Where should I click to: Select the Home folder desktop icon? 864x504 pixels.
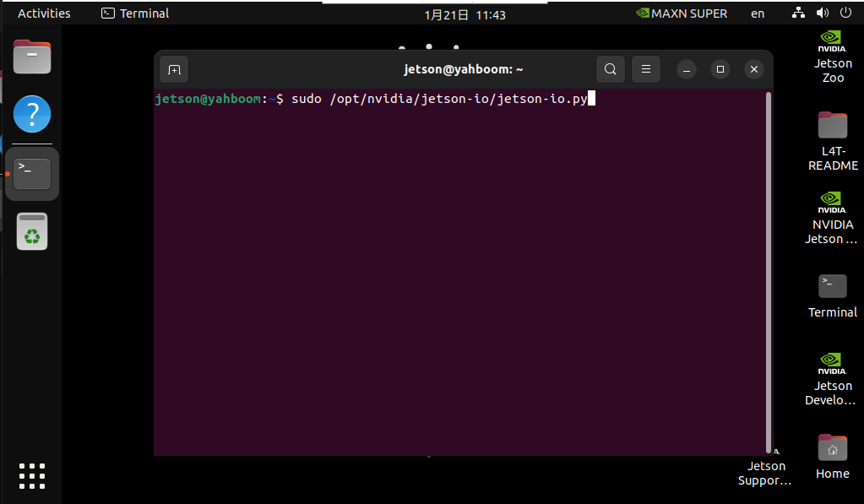click(x=833, y=458)
